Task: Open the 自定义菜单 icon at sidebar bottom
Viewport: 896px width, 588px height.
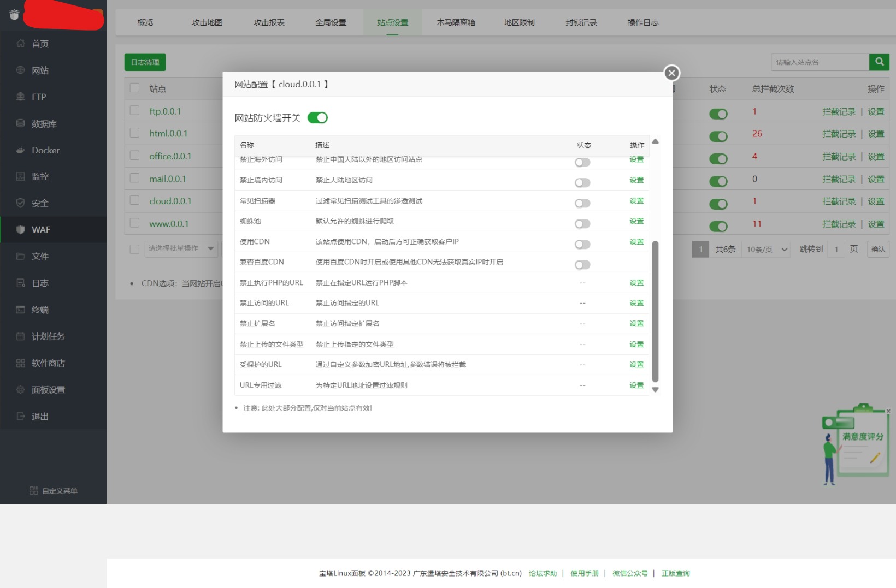Action: click(x=34, y=491)
